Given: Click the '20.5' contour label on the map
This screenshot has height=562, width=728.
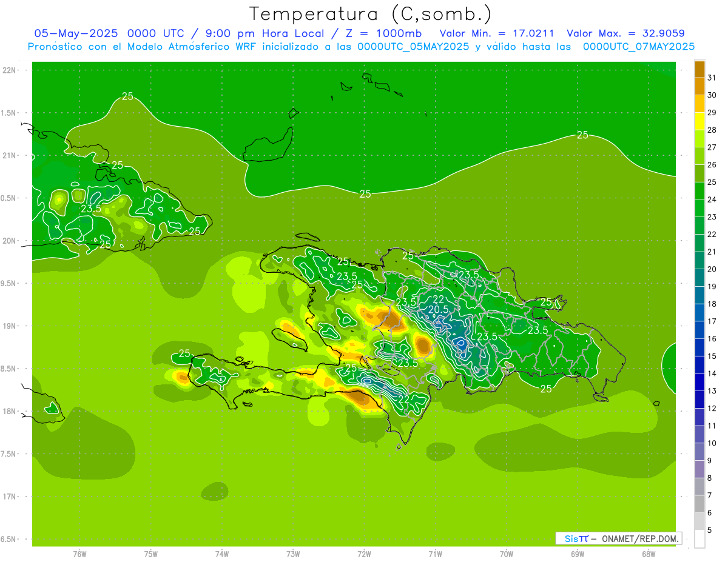Looking at the screenshot, I should tap(438, 309).
